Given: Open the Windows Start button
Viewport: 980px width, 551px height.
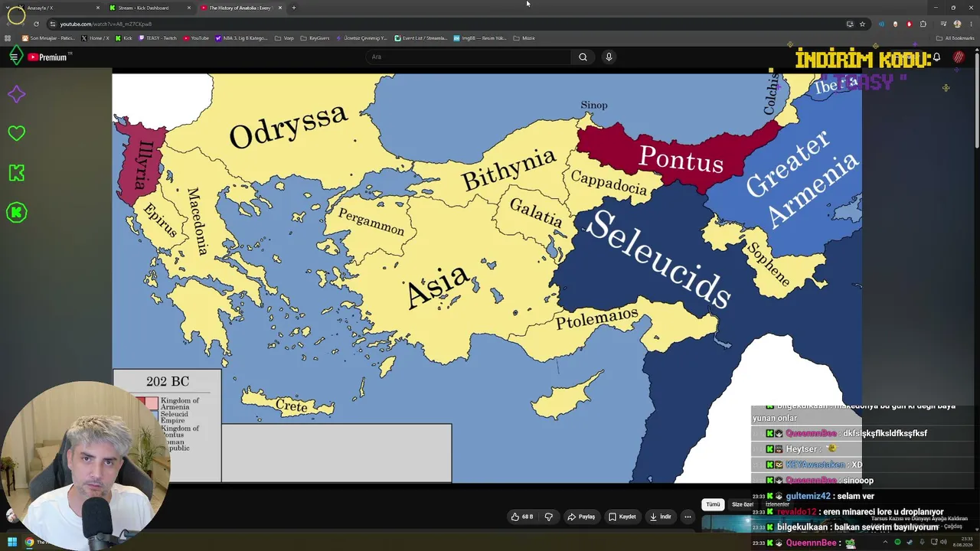Looking at the screenshot, I should (x=11, y=543).
